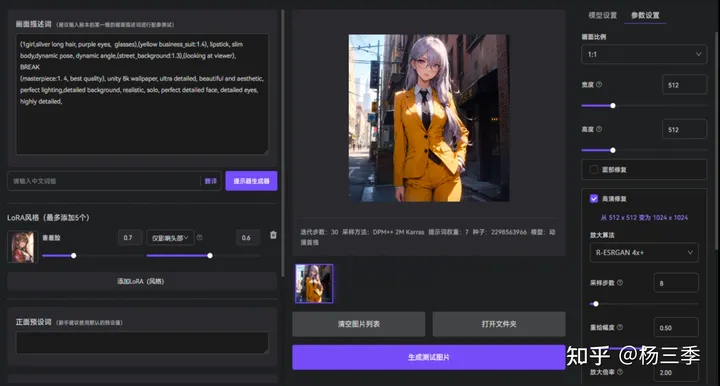Open the 仅影响头部 LoRA scope dropdown

tap(170, 238)
